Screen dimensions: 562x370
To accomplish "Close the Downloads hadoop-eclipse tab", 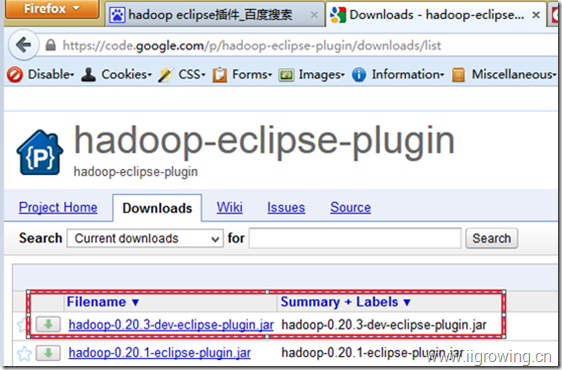I will pyautogui.click(x=536, y=15).
